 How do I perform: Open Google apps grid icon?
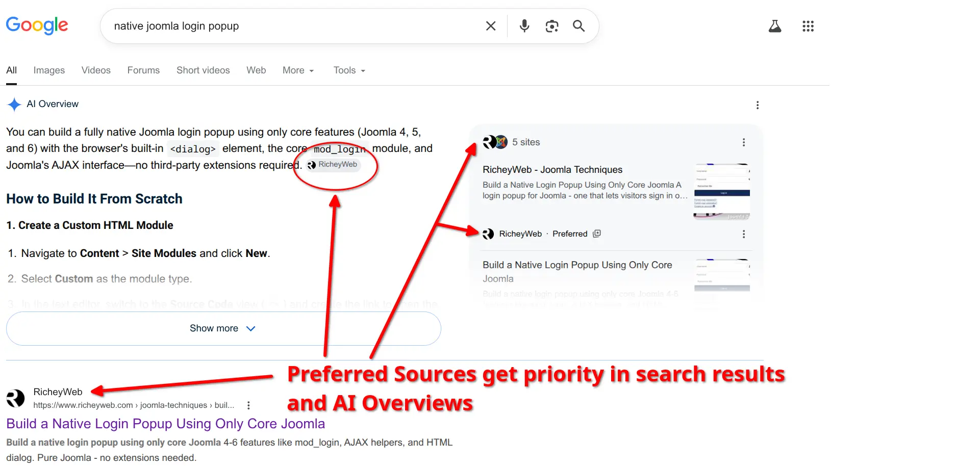808,26
